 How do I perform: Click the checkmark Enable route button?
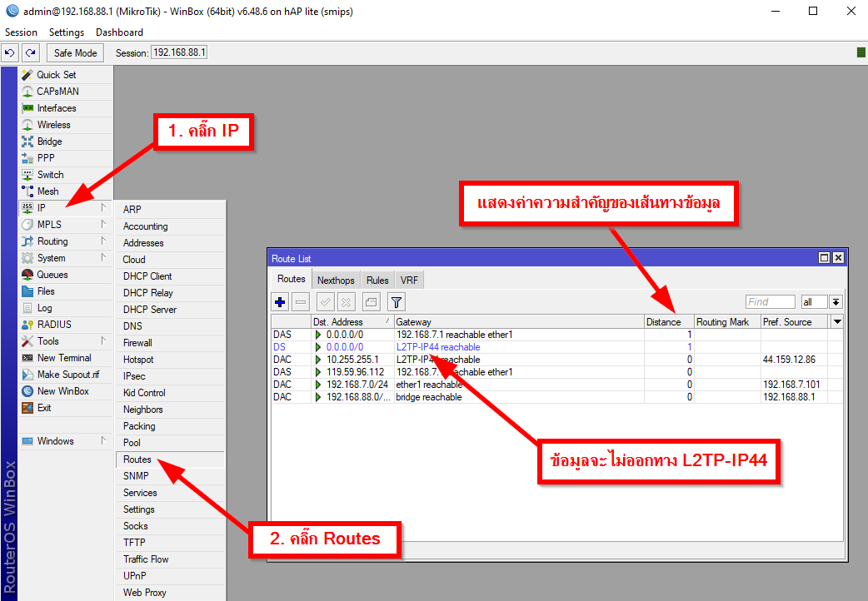click(x=326, y=302)
